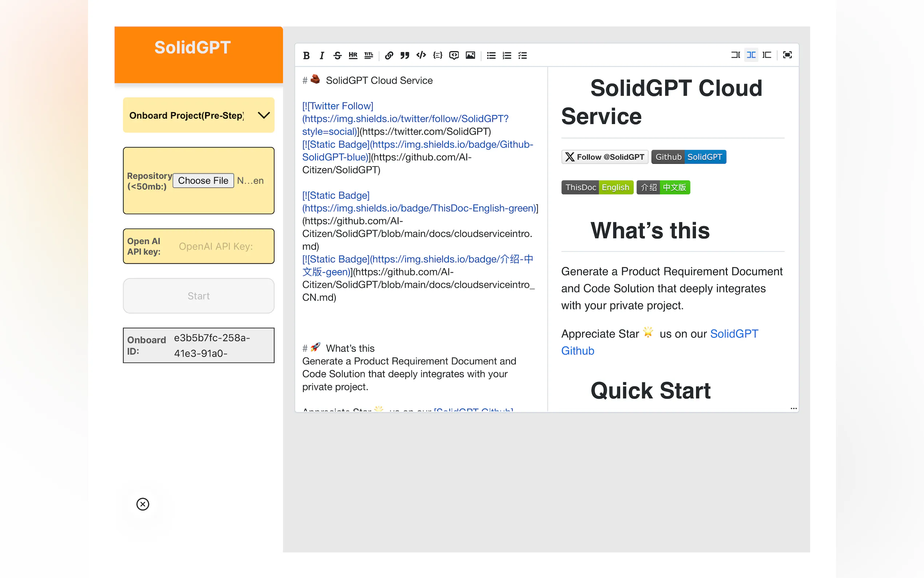This screenshot has height=578, width=924.
Task: Click the circled X close icon
Action: tap(143, 504)
